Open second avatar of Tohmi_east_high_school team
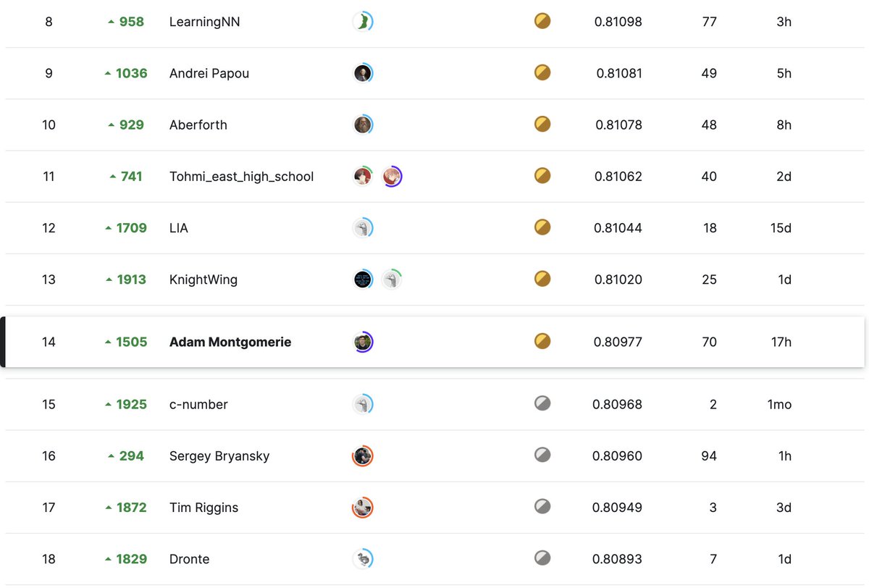The height and width of the screenshot is (588, 869). pos(392,176)
